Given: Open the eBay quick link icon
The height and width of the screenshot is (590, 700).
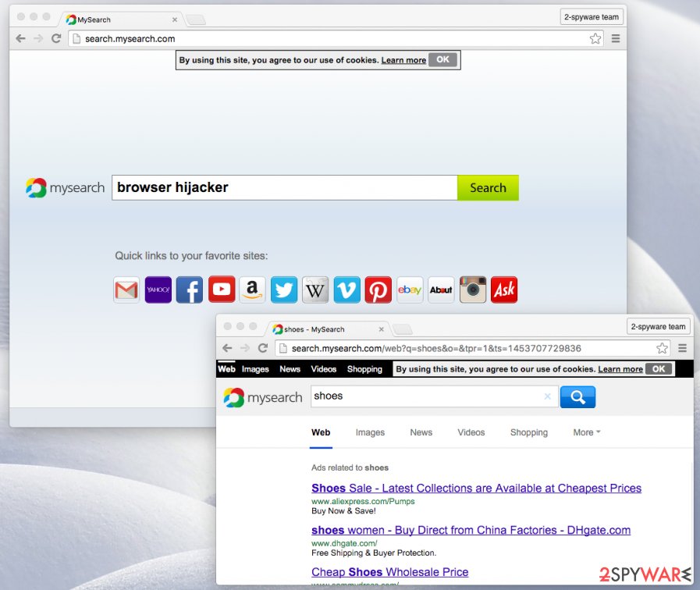Looking at the screenshot, I should (410, 290).
